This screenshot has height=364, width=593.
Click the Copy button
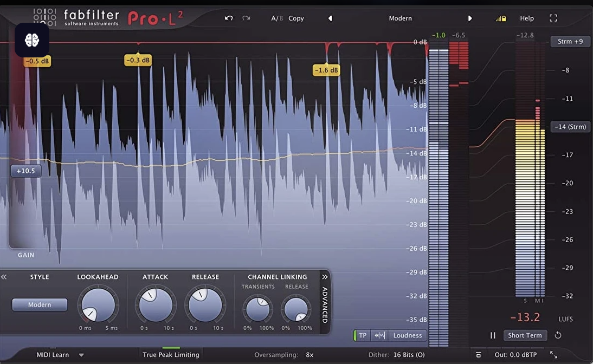[x=296, y=18]
